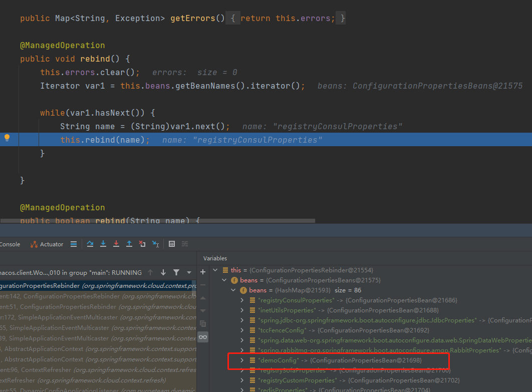This screenshot has height=392, width=532.
Task: Open the Evaluate Expression calculator icon
Action: tap(172, 244)
